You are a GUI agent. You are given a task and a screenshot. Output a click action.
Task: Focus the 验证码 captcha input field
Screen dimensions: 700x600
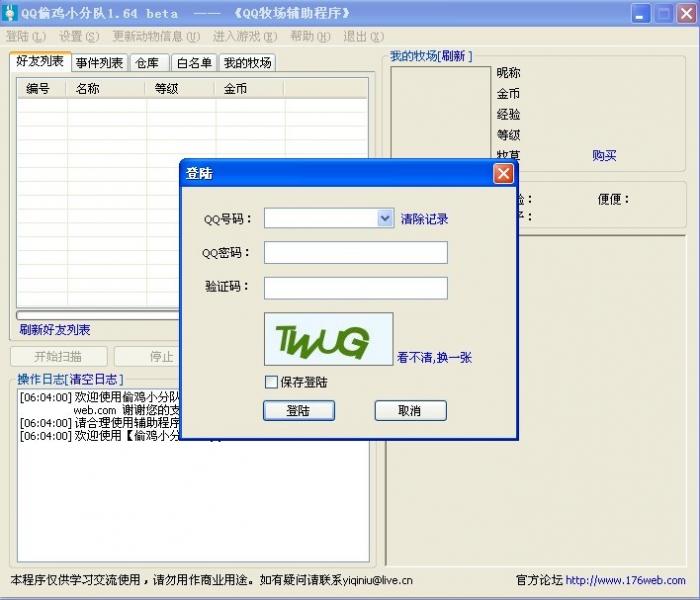(x=355, y=288)
